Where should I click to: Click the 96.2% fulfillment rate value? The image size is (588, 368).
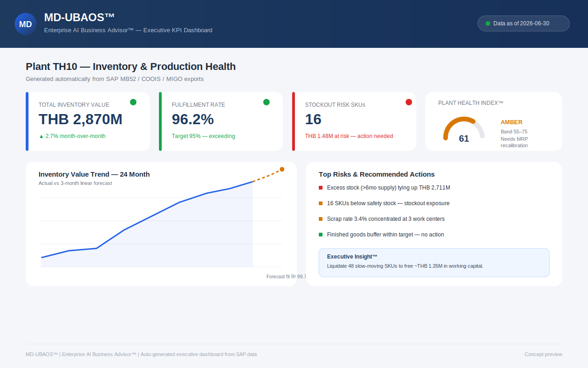pos(193,120)
